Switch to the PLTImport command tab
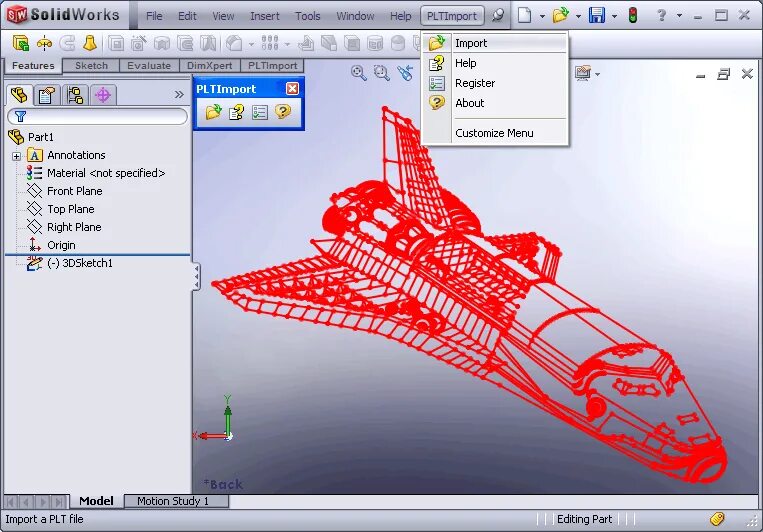The width and height of the screenshot is (763, 532). click(272, 66)
